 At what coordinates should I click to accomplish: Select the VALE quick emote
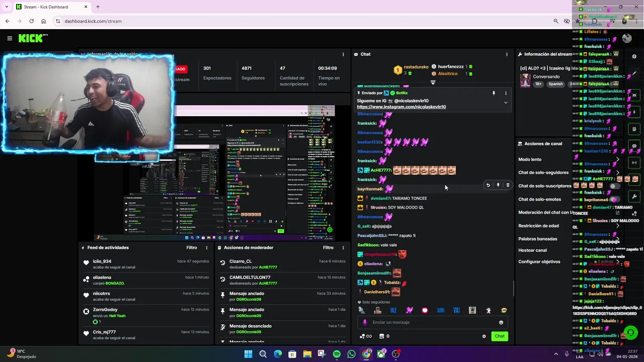click(393, 310)
